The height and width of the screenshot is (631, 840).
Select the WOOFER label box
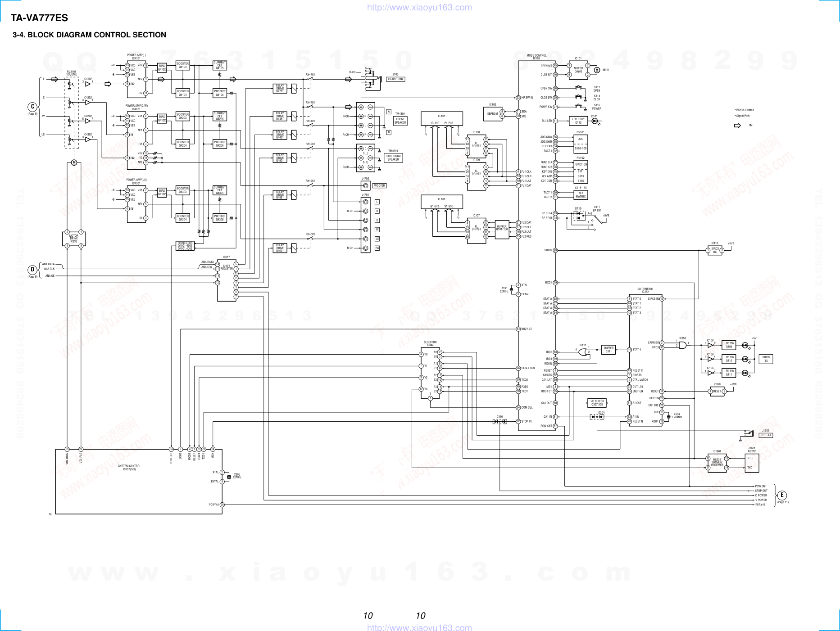click(x=379, y=185)
